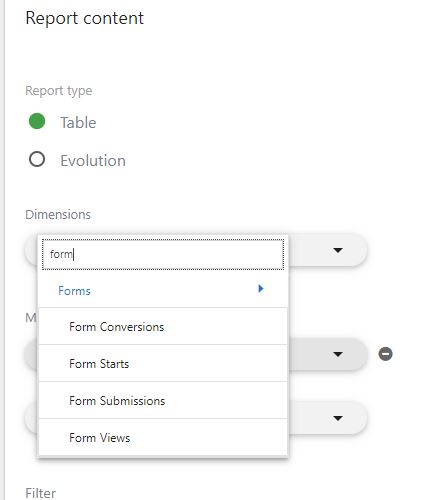Select the Evolution report type

click(37, 159)
